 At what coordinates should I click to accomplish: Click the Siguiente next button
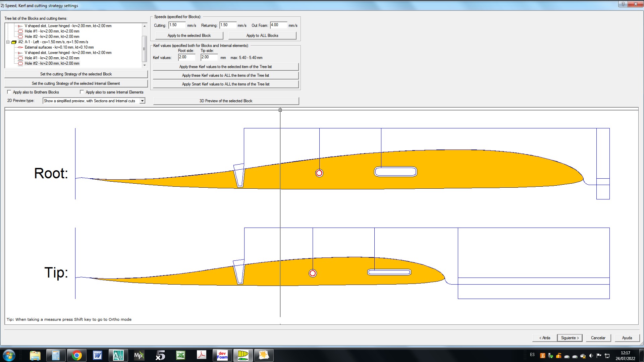click(570, 338)
